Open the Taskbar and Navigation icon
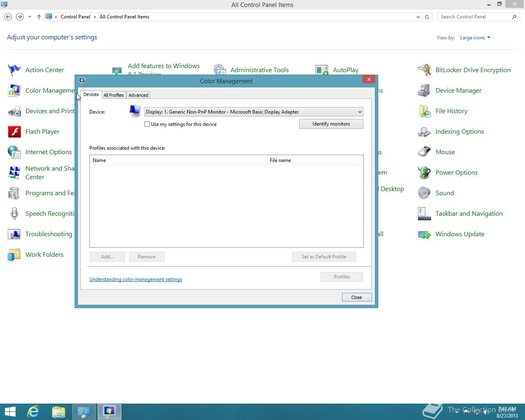 [x=425, y=214]
